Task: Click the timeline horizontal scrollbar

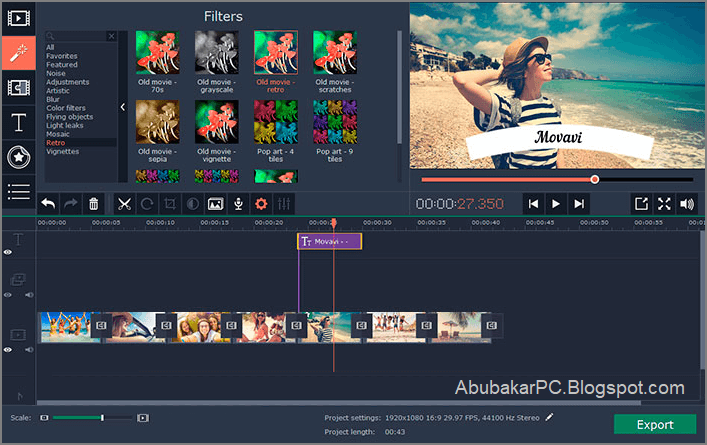Action: pyautogui.click(x=339, y=403)
